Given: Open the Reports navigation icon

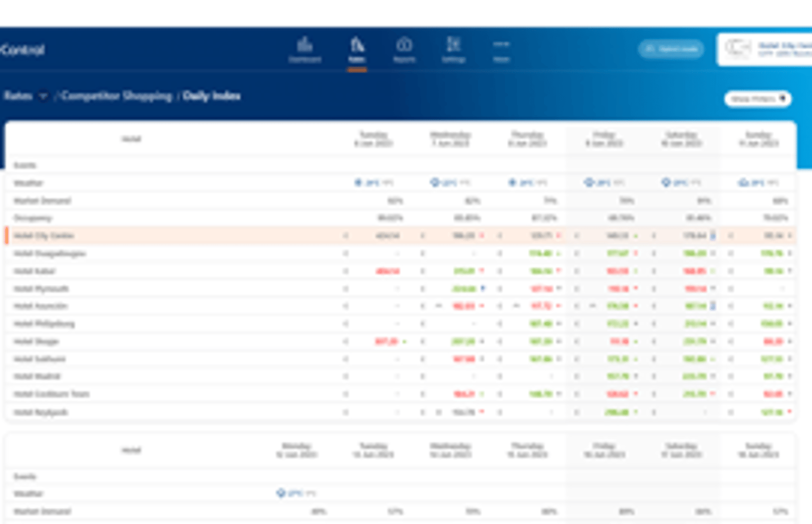Looking at the screenshot, I should click(404, 49).
